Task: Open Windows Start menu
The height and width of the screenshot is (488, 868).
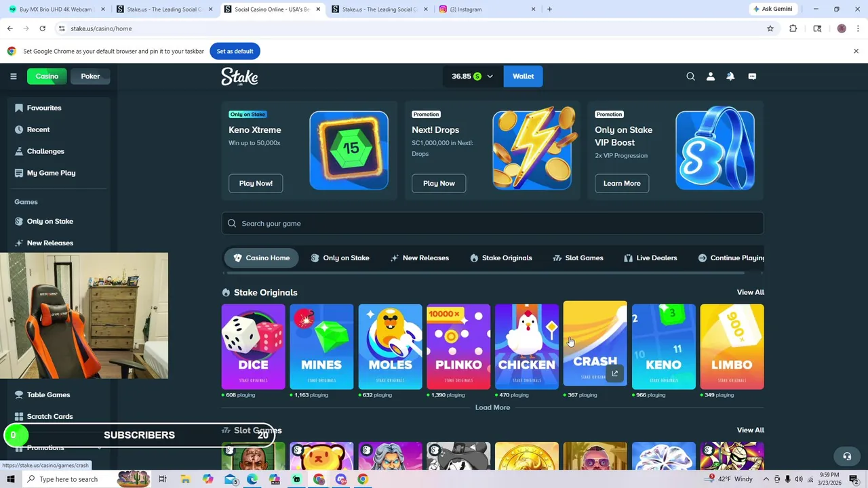Action: click(10, 479)
